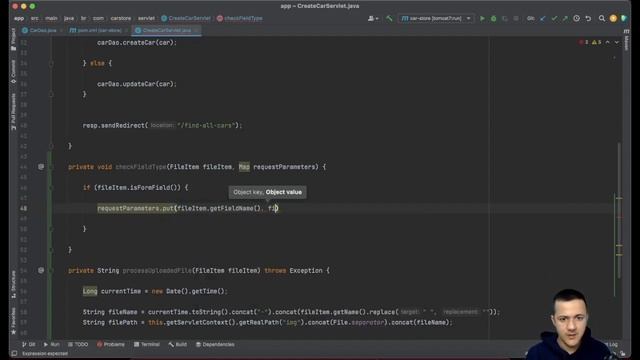Open the Structure tool window sidebar button
640x360 pixels.
coord(13,284)
